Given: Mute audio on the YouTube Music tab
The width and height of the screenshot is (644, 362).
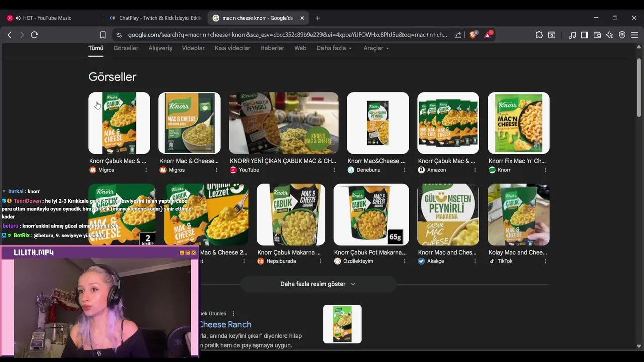Looking at the screenshot, I should (x=18, y=18).
